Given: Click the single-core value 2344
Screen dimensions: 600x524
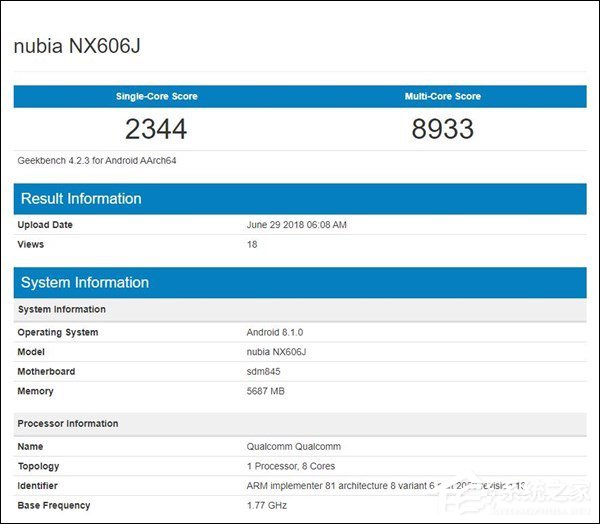Looking at the screenshot, I should coord(156,129).
